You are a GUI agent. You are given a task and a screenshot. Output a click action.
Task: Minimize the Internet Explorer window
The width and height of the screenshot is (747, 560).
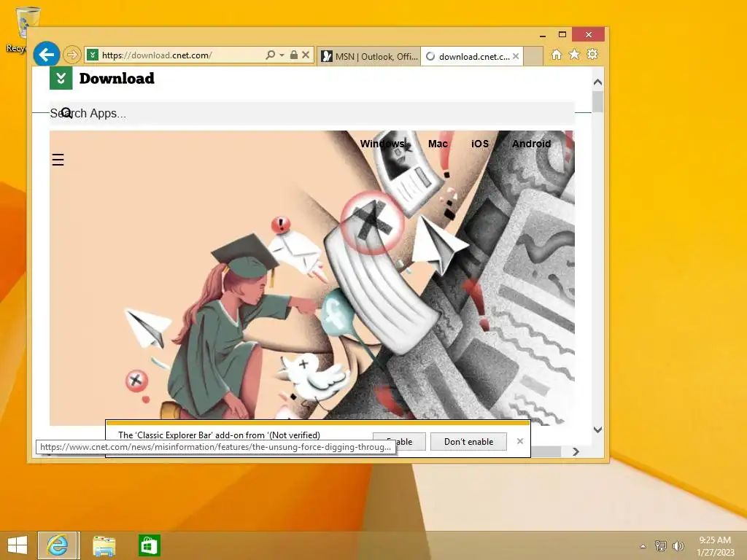542,35
